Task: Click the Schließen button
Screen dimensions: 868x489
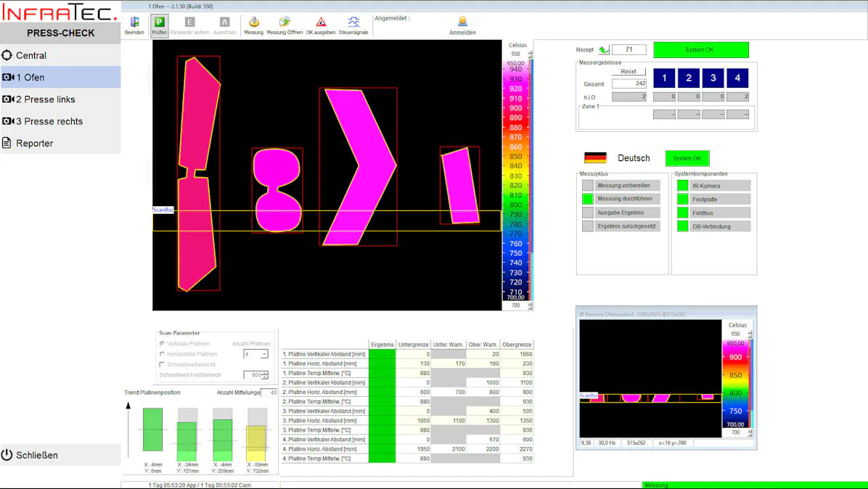Action: [x=36, y=456]
